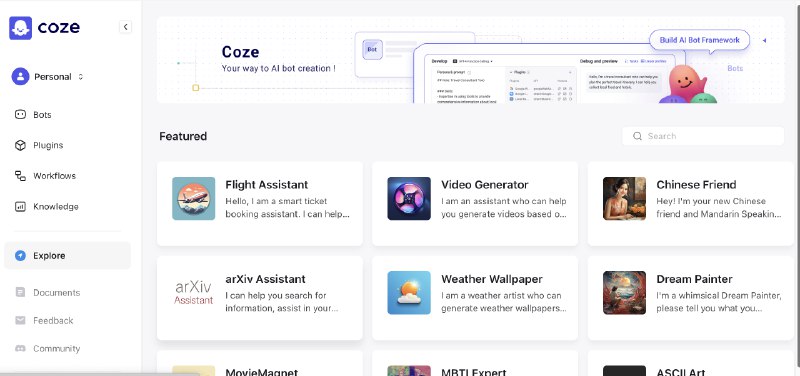Click the Explore compass icon
Viewport: 800px width, 376px height.
click(x=20, y=256)
